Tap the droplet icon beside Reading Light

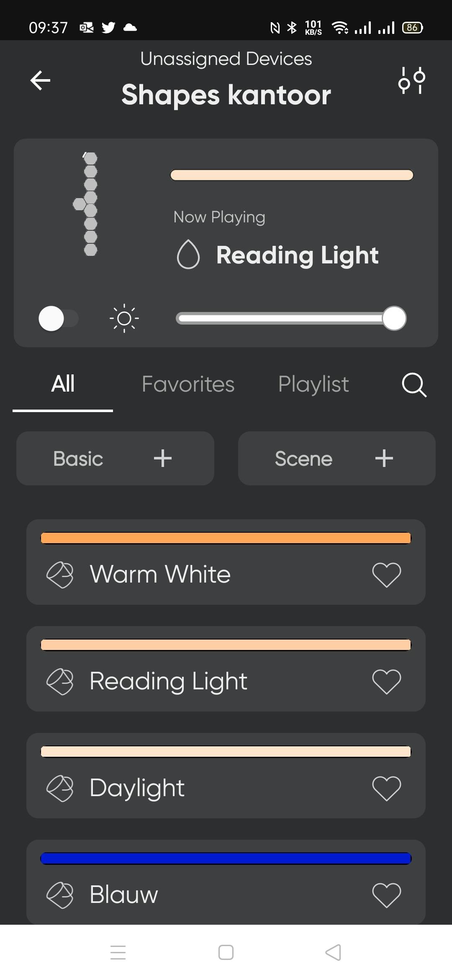[x=188, y=255]
